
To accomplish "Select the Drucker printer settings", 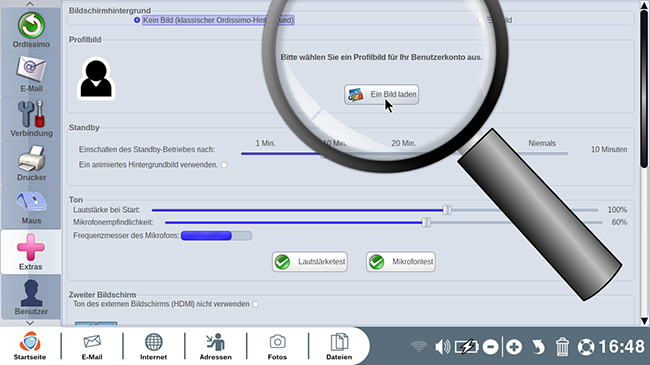I will pyautogui.click(x=31, y=163).
